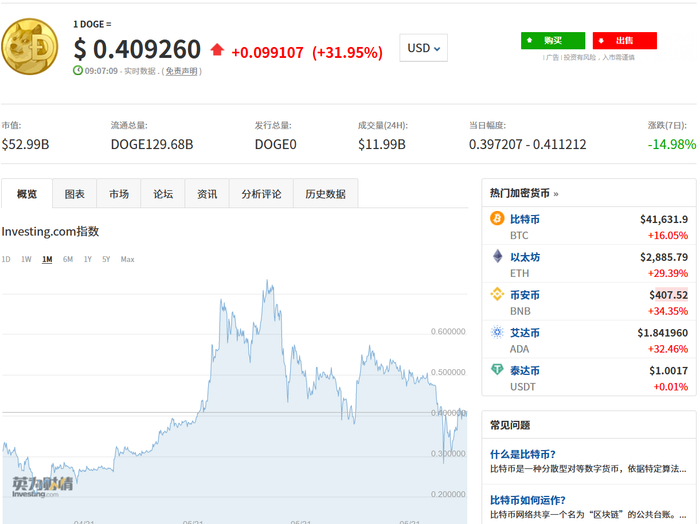700x524 pixels.
Task: Open the 历史数据 historical data tab
Action: [x=325, y=194]
